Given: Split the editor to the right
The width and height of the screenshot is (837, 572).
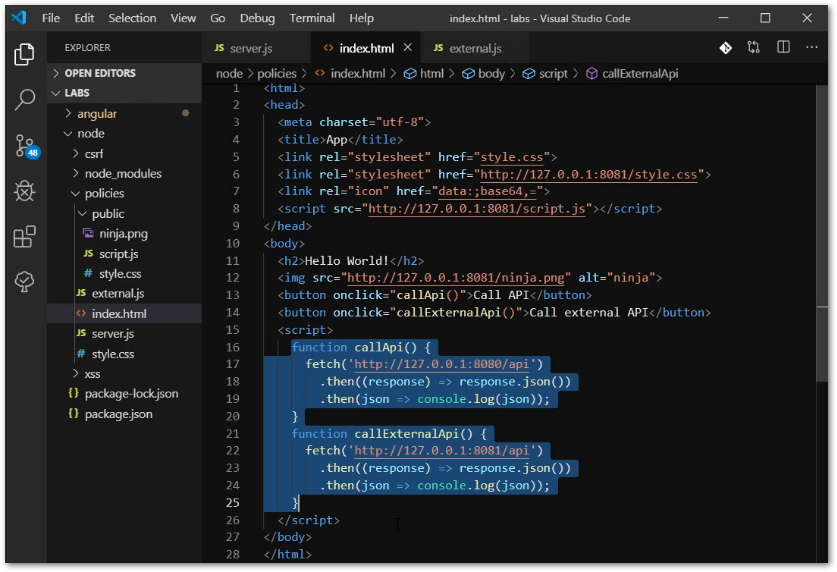Looking at the screenshot, I should point(783,47).
